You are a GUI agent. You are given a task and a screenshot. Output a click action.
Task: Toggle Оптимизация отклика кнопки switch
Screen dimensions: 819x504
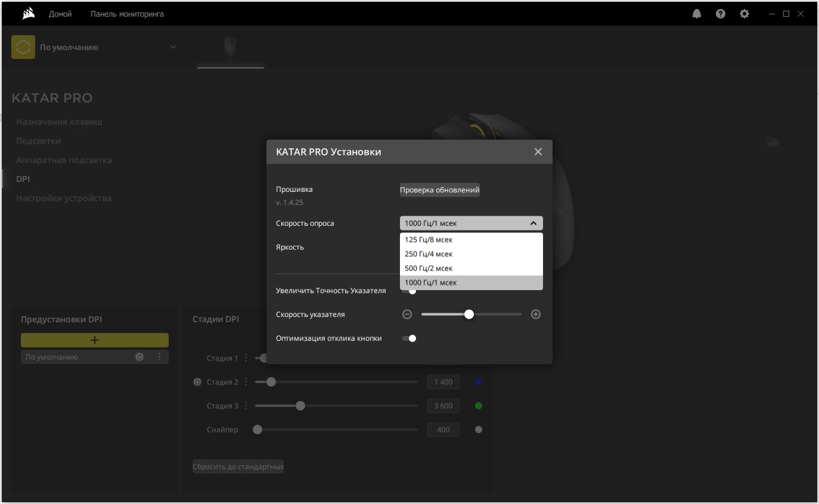coord(409,338)
